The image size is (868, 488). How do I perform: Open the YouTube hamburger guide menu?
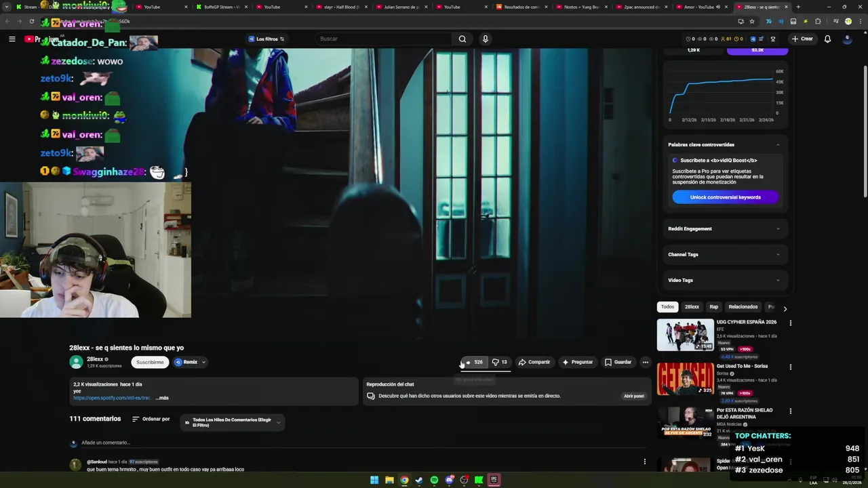pos(12,39)
